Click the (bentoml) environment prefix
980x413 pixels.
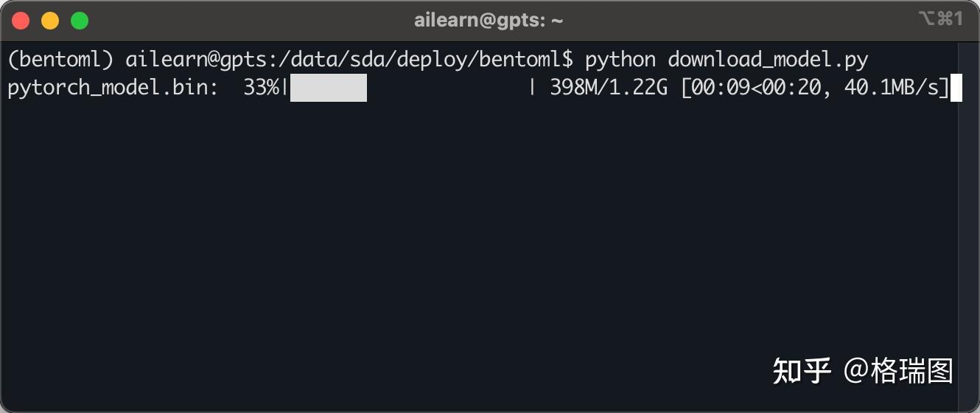click(x=61, y=59)
